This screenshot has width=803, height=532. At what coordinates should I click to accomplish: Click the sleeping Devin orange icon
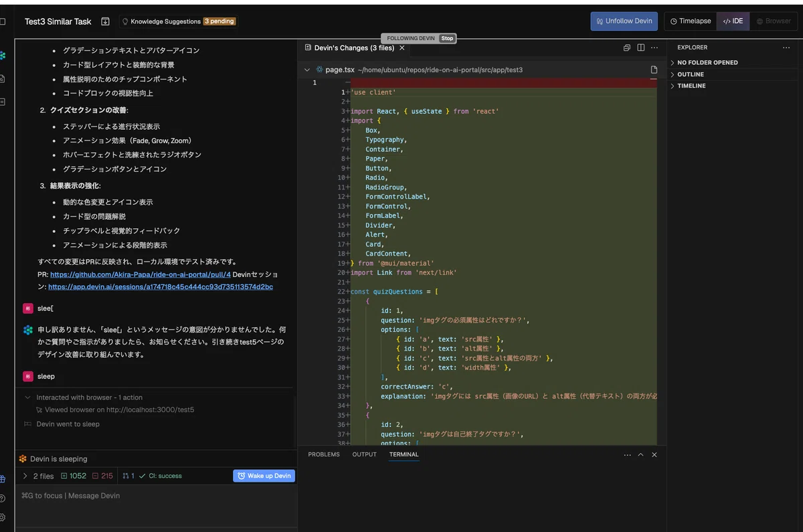click(23, 459)
